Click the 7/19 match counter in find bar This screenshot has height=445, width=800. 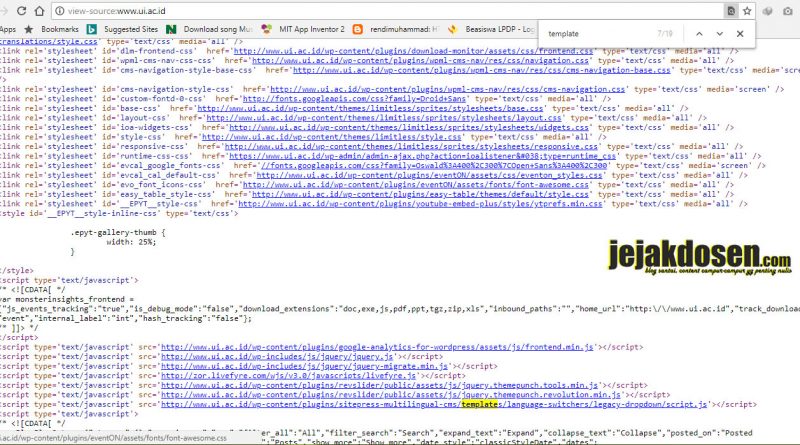tap(665, 34)
